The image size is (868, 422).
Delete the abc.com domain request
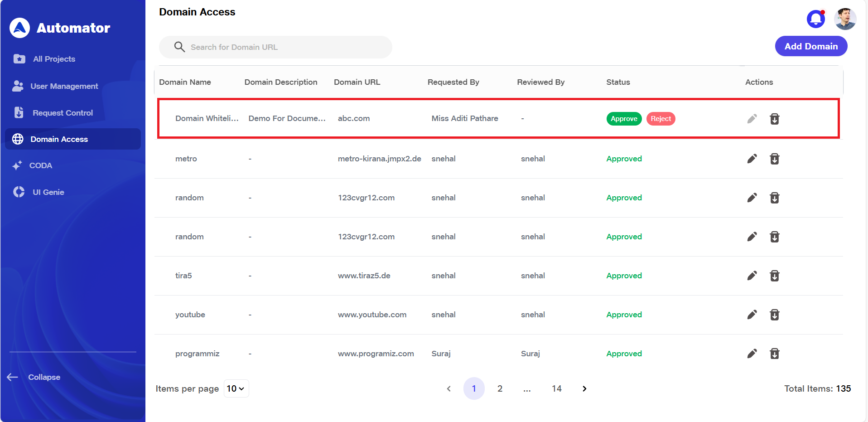[x=774, y=119]
